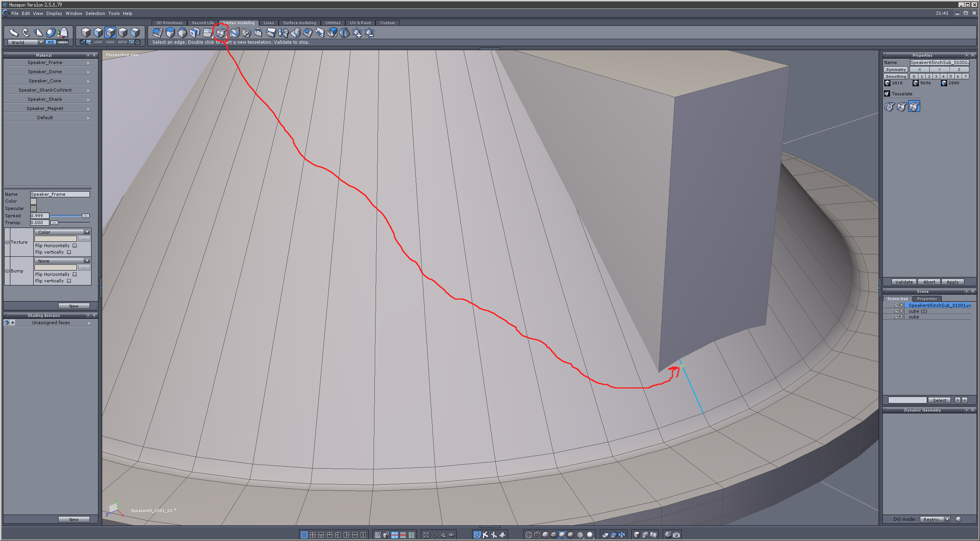This screenshot has width=980, height=541.
Task: Click the four-view layout icon
Action: [x=313, y=535]
